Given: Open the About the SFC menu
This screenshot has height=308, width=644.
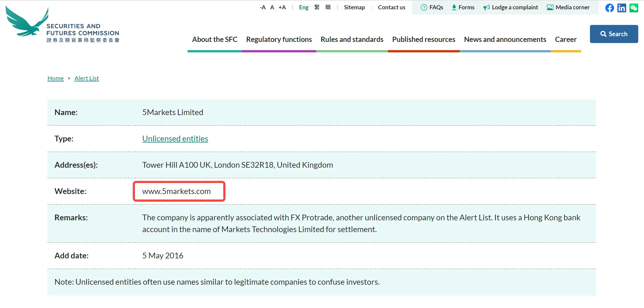Looking at the screenshot, I should tap(215, 39).
